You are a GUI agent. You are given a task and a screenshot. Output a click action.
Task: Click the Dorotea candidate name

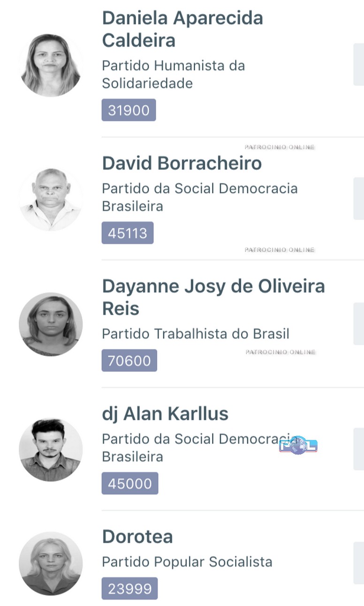click(x=137, y=537)
